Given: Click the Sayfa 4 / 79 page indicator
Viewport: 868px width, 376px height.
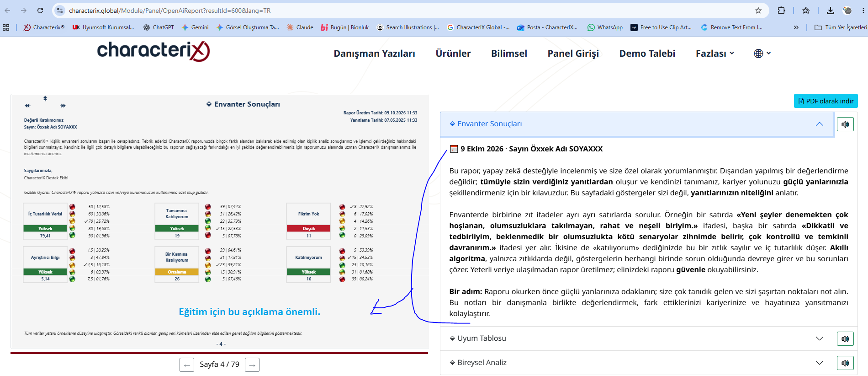Looking at the screenshot, I should 219,365.
